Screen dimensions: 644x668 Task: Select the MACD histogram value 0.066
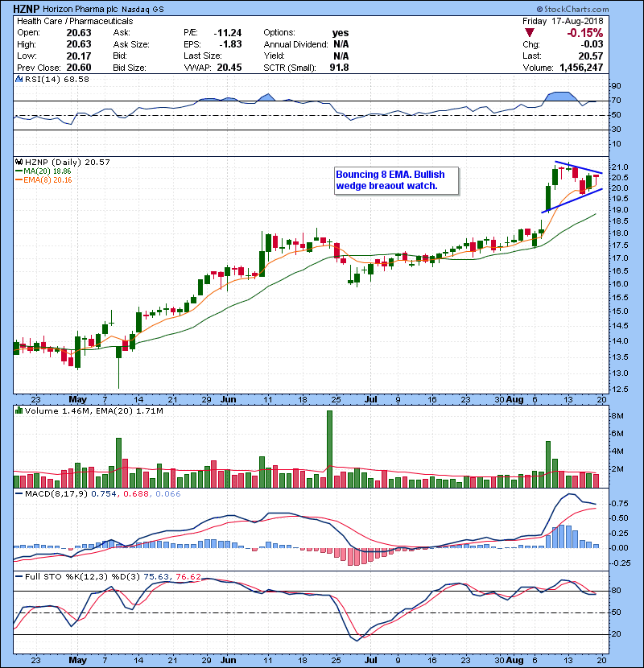(x=168, y=494)
